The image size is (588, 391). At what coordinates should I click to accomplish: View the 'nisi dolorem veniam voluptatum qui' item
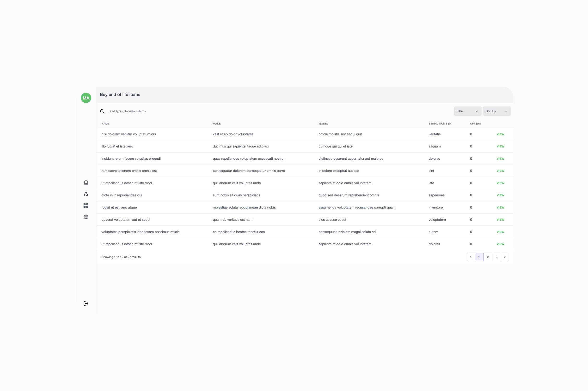click(x=500, y=134)
